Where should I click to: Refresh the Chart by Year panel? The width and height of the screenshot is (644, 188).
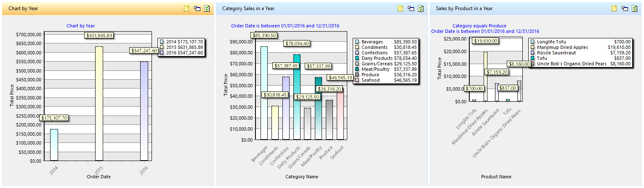207,8
